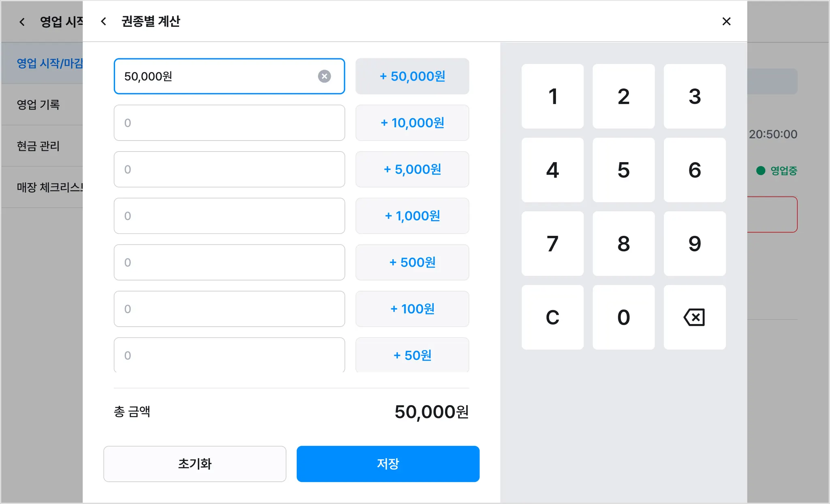
Task: Go back from the 영업 시작 page
Action: pos(22,22)
